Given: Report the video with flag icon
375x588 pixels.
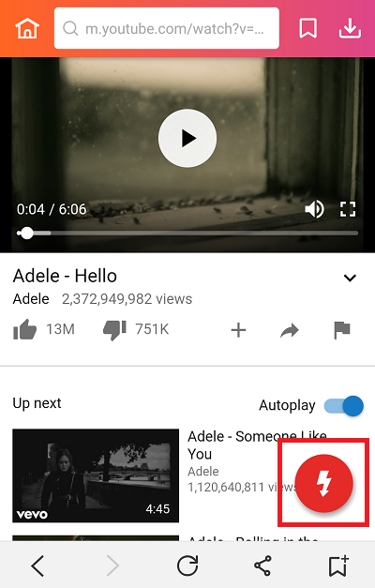Looking at the screenshot, I should coord(341,330).
